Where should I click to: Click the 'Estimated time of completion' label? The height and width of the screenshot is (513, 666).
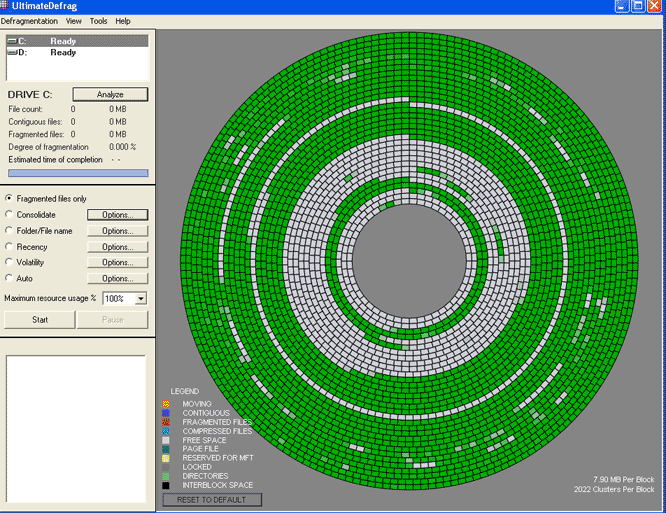[55, 160]
